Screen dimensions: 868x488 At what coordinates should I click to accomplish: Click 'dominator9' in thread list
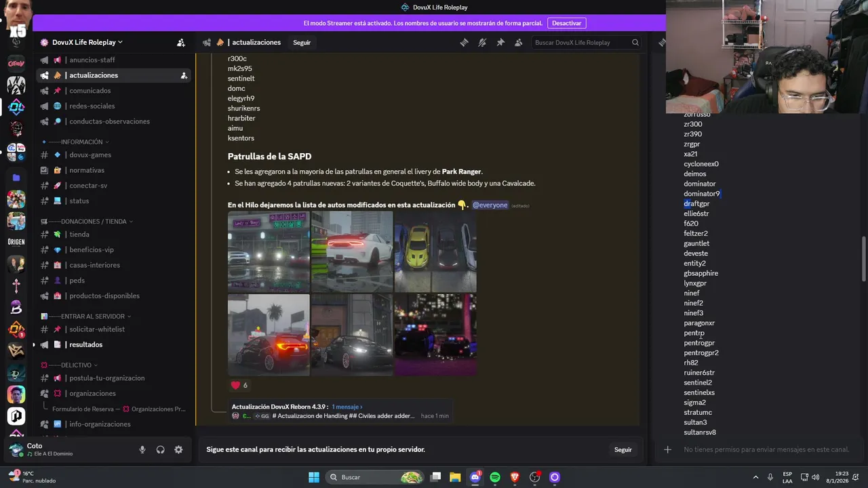click(701, 194)
